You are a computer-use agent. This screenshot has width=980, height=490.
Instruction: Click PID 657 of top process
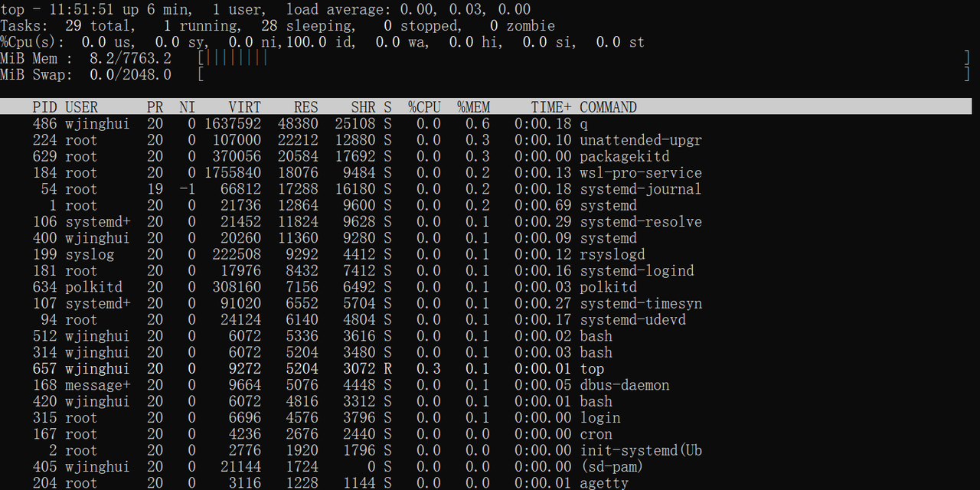pyautogui.click(x=44, y=369)
